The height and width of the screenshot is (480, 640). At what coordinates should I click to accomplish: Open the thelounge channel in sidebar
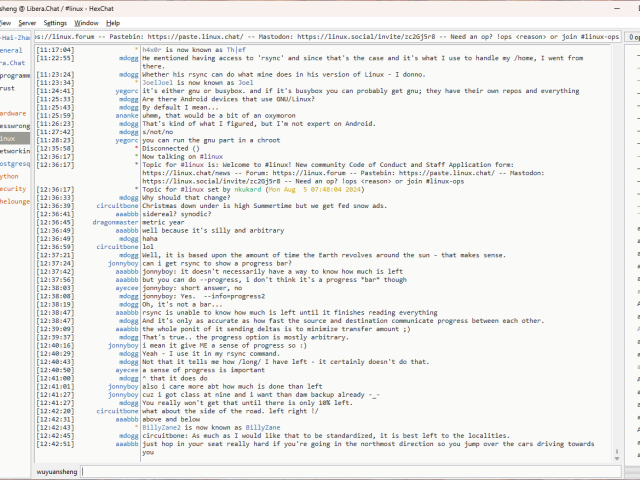coord(14,201)
